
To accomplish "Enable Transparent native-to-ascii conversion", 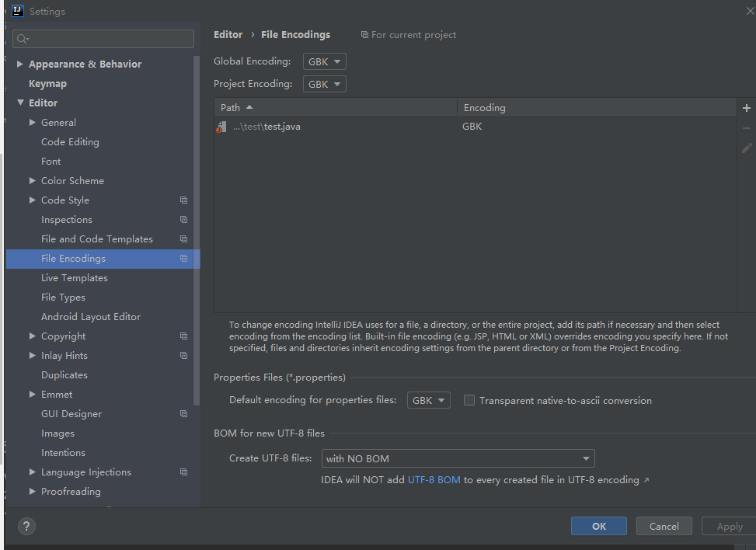I will 469,400.
